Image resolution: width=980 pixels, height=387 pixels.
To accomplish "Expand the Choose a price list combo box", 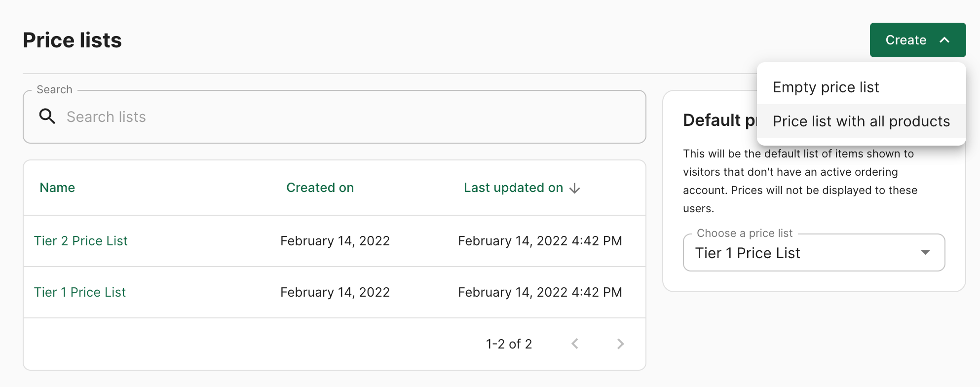I will [x=814, y=253].
